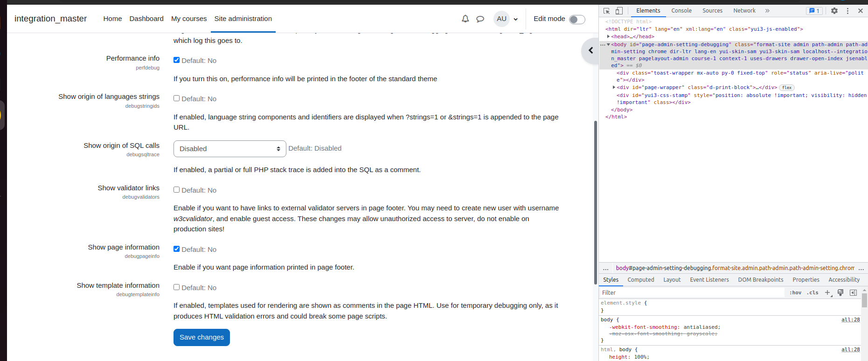The image size is (868, 361).
Task: Click integration_master site brand link
Action: (x=50, y=19)
